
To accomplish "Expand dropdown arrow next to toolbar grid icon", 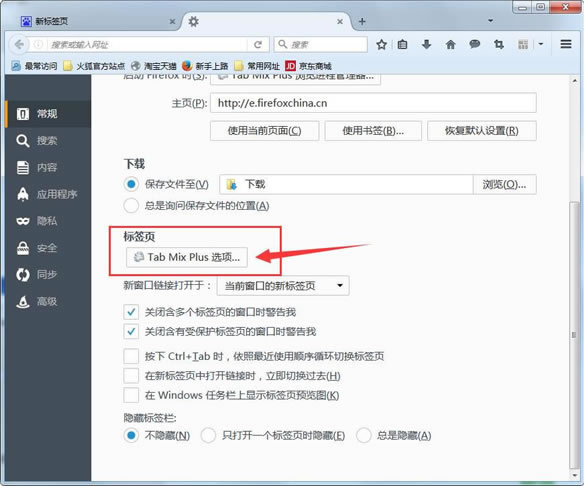I will pos(541,44).
